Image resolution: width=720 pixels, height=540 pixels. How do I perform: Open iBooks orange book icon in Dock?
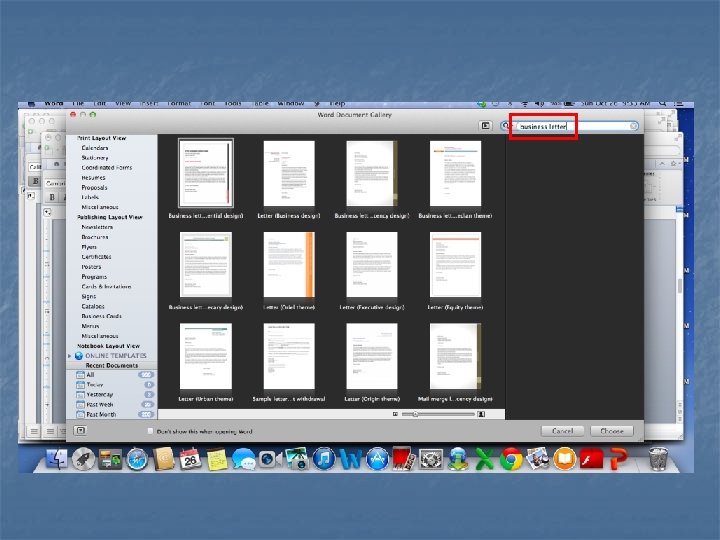click(x=564, y=459)
